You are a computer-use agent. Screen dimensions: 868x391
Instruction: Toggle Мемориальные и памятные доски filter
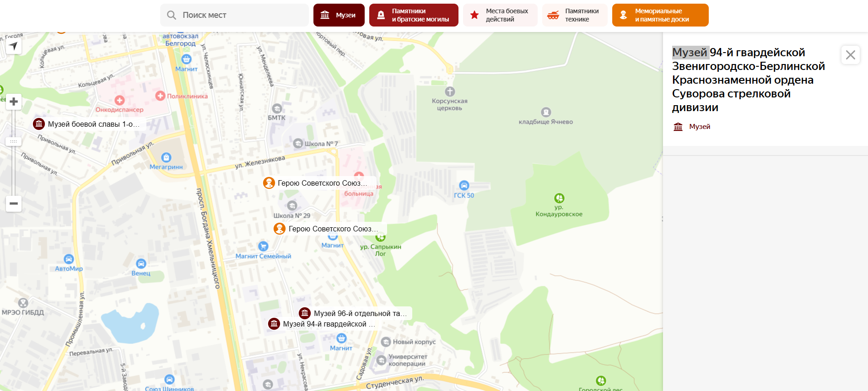(x=660, y=15)
